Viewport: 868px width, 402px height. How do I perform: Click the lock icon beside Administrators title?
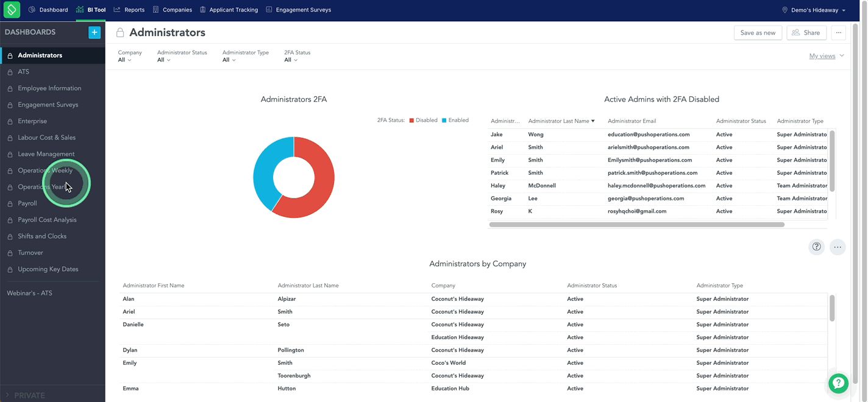point(120,33)
